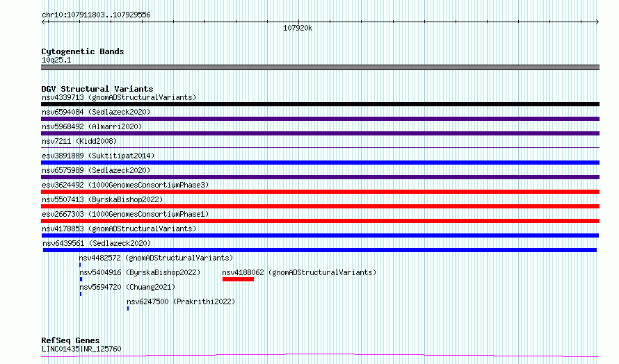
Task: Open variant nsv6247500 (Prakrithi2022) label
Action: [x=181, y=301]
